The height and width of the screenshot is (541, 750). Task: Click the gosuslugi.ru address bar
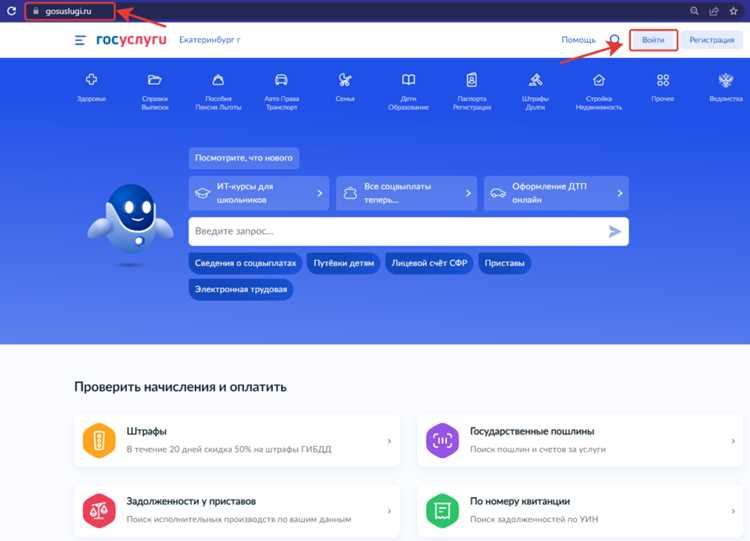[x=70, y=11]
